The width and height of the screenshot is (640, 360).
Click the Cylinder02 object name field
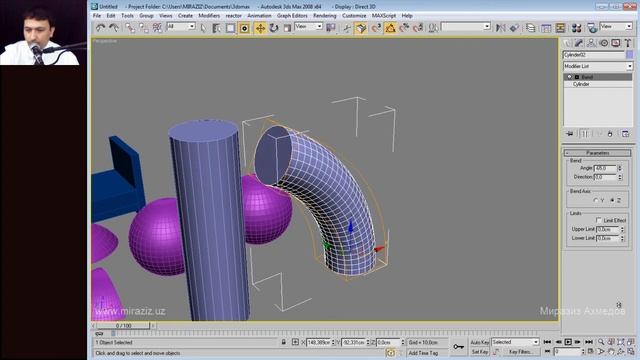click(x=594, y=55)
